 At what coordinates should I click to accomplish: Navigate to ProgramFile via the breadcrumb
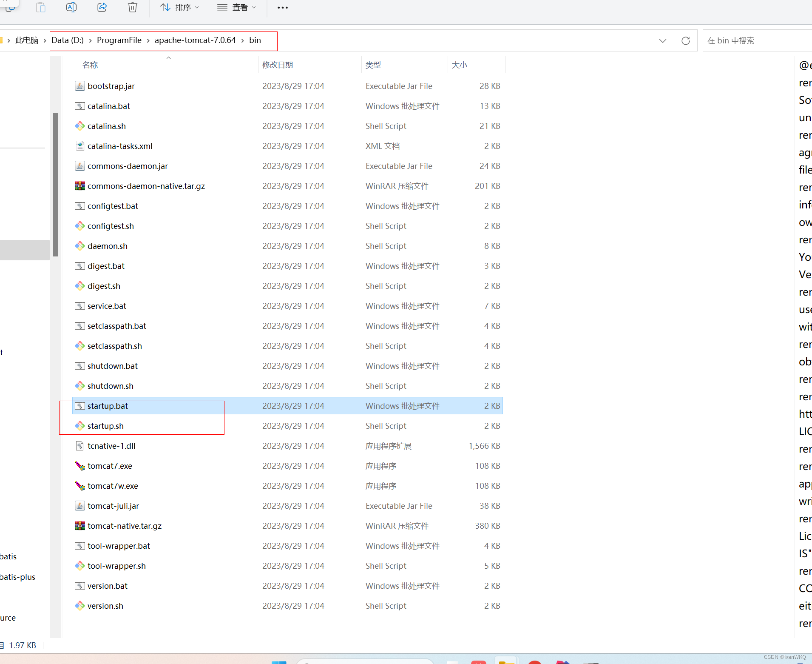(x=119, y=40)
